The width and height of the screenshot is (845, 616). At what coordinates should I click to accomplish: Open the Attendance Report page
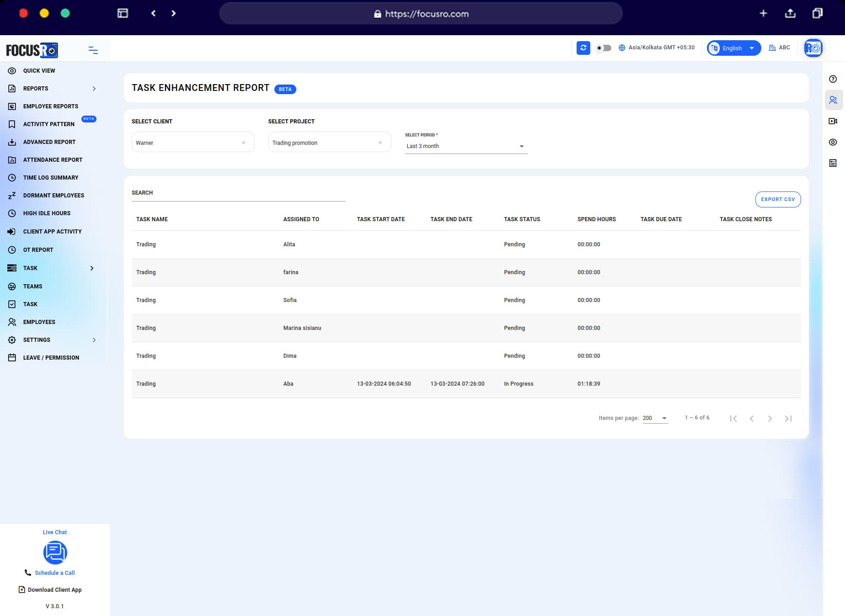click(53, 160)
